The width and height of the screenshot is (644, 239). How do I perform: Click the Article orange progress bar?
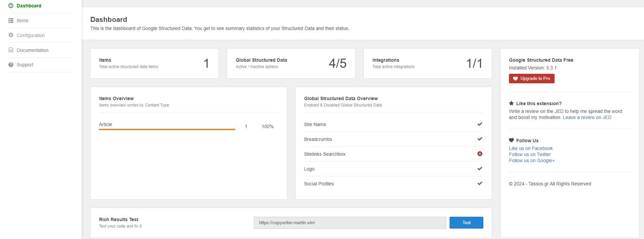point(167,129)
